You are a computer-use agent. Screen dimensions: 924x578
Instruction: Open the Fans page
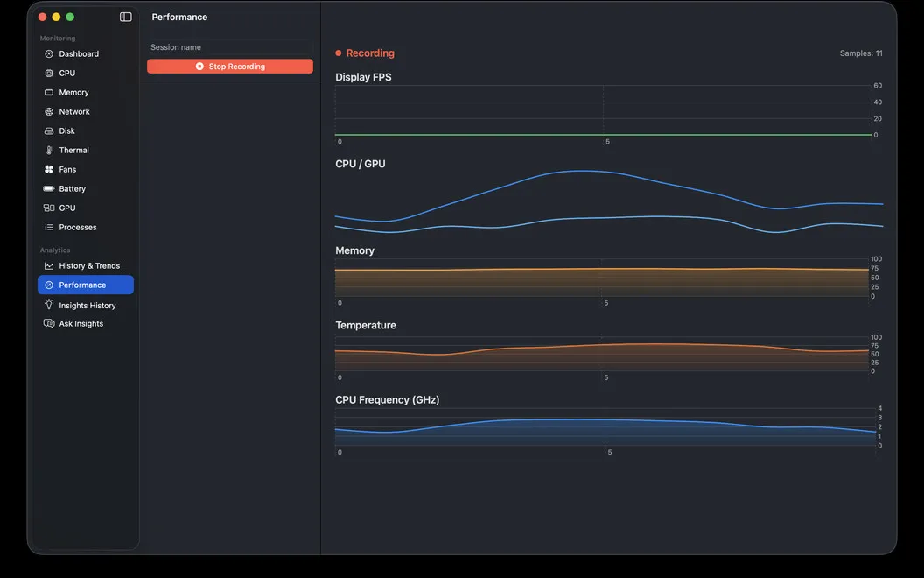[x=86, y=169]
